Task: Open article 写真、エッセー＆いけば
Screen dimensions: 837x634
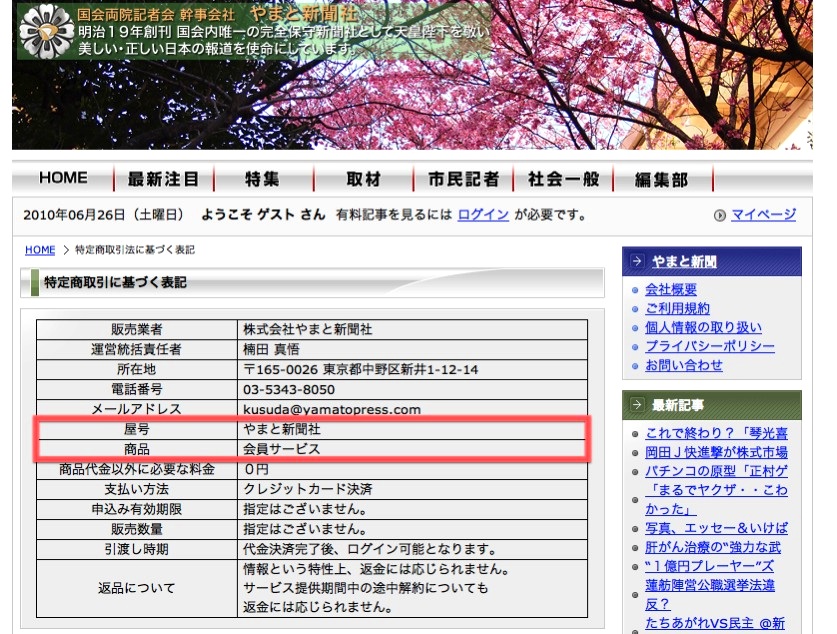Action: click(716, 528)
